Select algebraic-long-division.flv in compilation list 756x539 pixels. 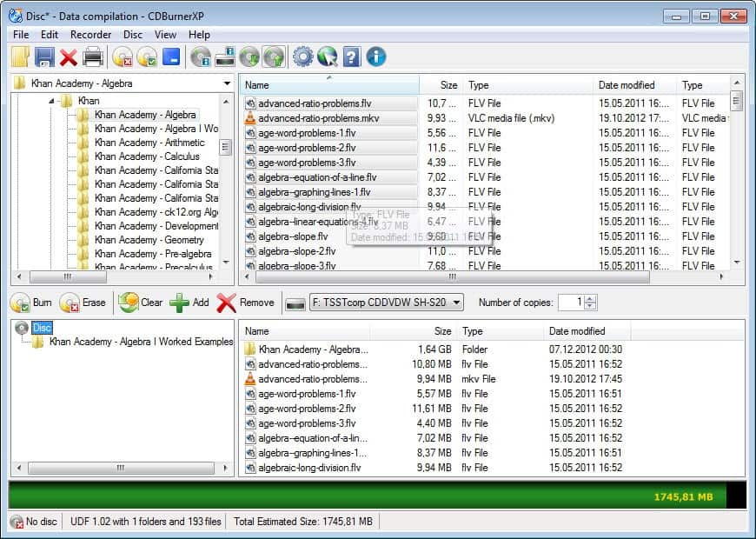(x=309, y=468)
